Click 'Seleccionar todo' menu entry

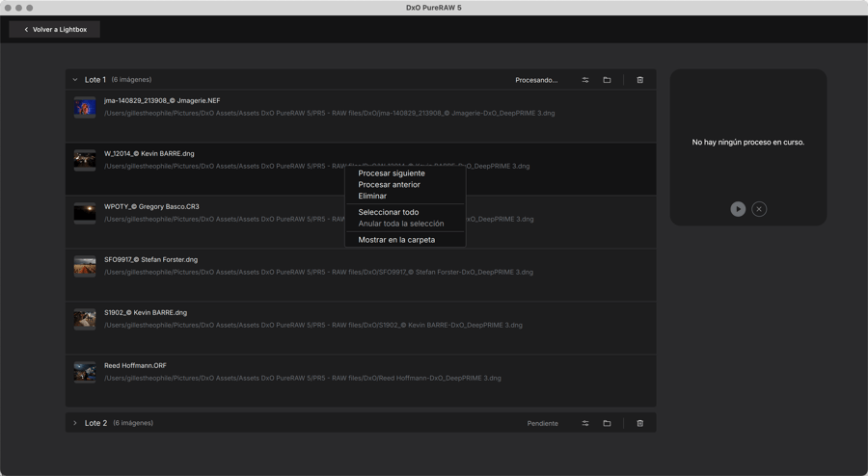(389, 212)
